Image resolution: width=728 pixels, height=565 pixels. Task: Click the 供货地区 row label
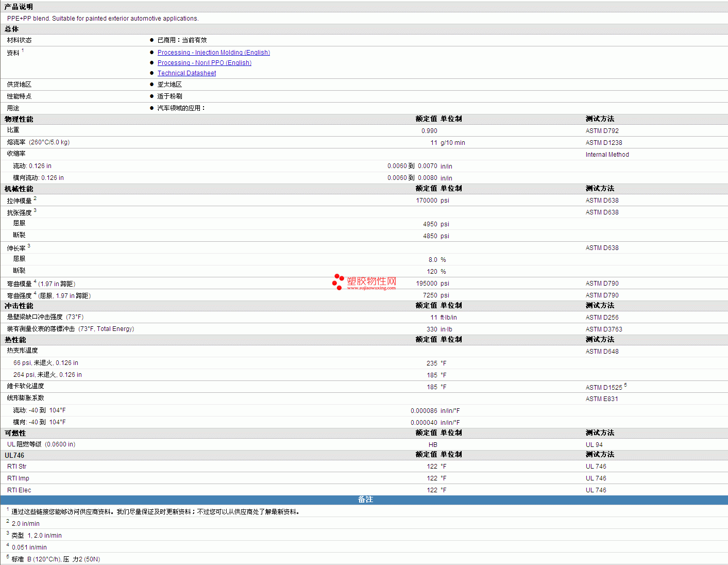pyautogui.click(x=19, y=85)
